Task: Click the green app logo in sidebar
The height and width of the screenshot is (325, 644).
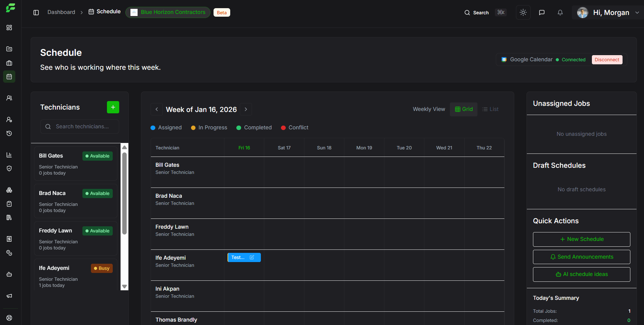Action: [11, 8]
